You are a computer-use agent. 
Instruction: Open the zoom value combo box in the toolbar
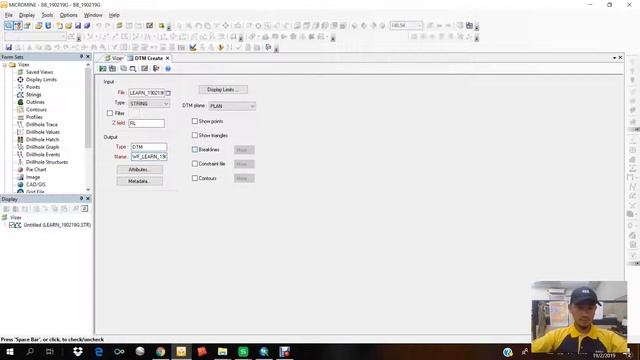pyautogui.click(x=406, y=26)
